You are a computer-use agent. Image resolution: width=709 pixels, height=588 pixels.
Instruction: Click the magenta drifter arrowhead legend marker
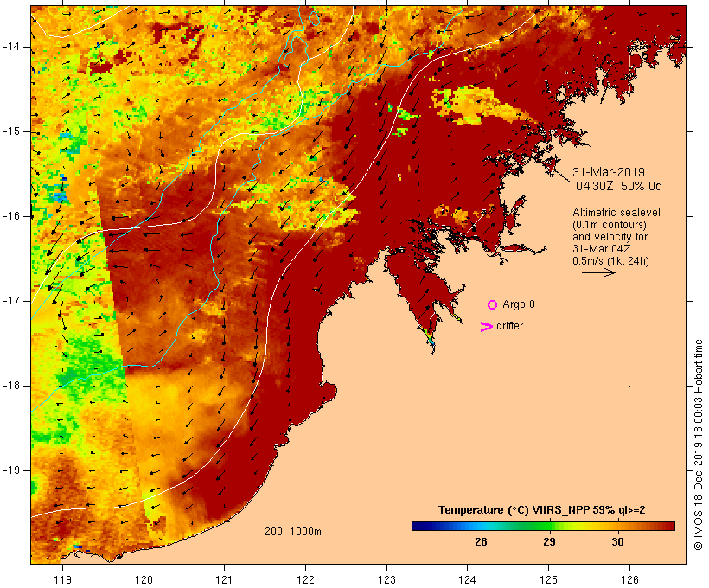487,327
